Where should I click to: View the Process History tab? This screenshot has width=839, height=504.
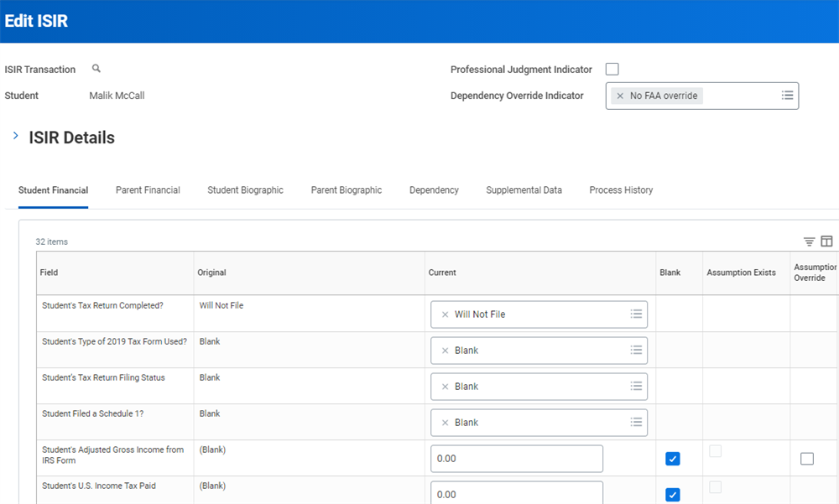pyautogui.click(x=621, y=190)
